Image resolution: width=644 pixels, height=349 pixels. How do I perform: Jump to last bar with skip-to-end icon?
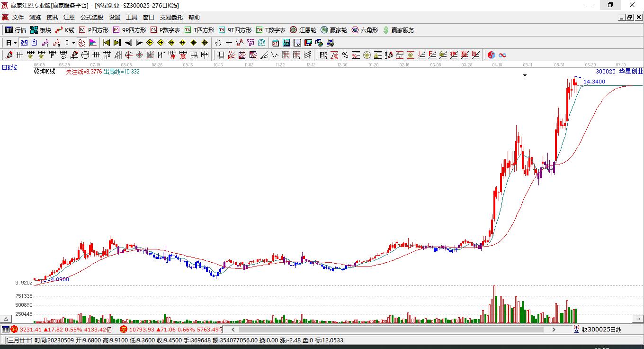click(x=117, y=43)
